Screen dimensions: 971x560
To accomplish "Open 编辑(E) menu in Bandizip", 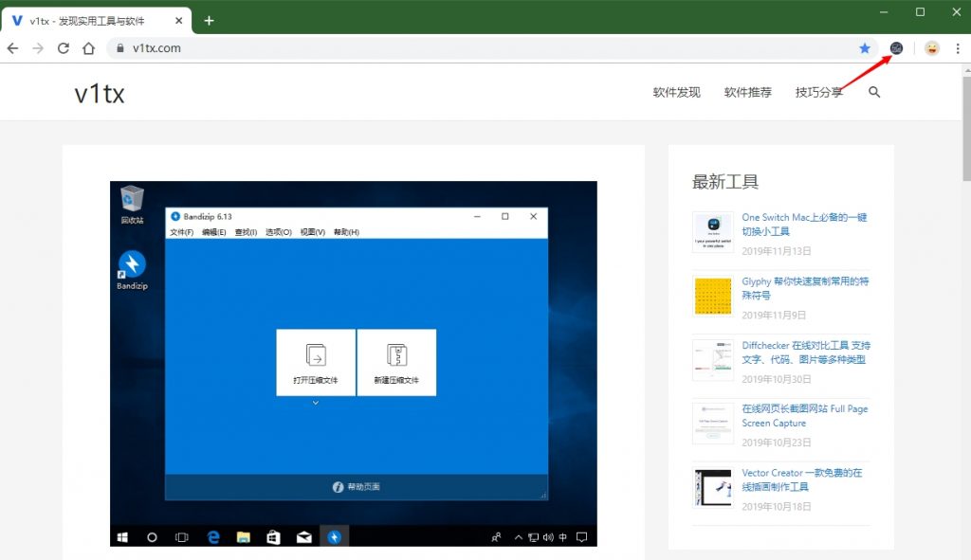I will [213, 232].
